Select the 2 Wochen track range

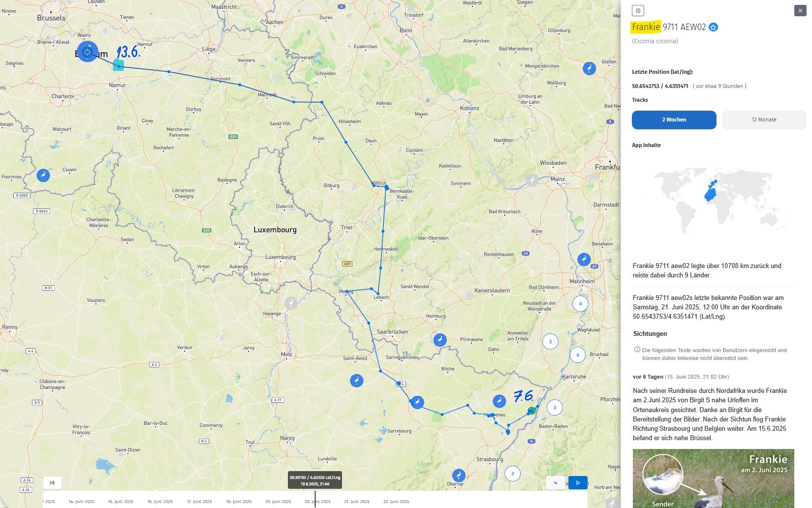pos(674,120)
